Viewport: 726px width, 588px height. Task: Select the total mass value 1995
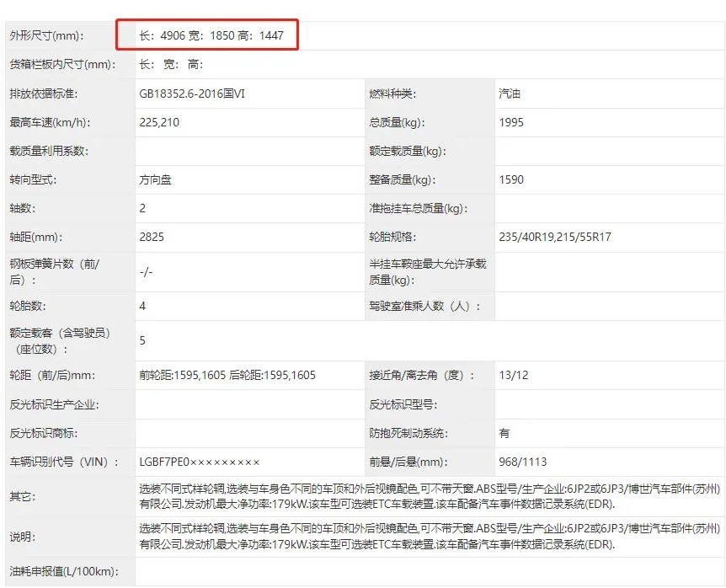pyautogui.click(x=510, y=122)
